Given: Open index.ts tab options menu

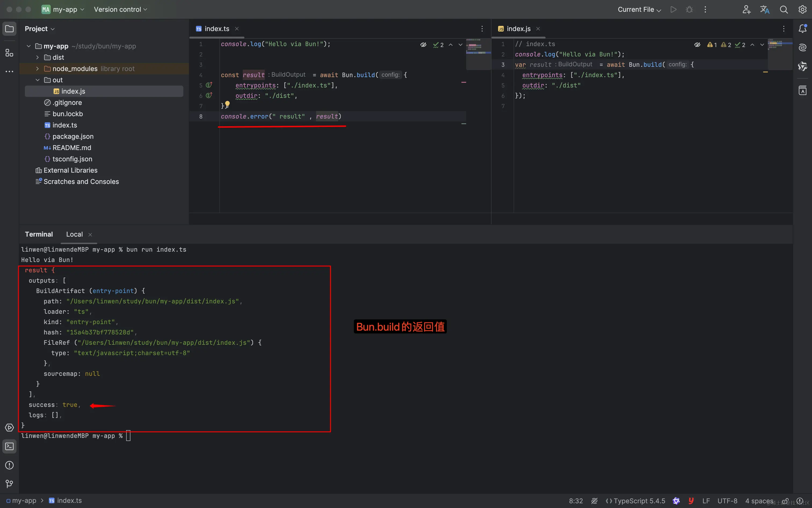Looking at the screenshot, I should coord(482,29).
